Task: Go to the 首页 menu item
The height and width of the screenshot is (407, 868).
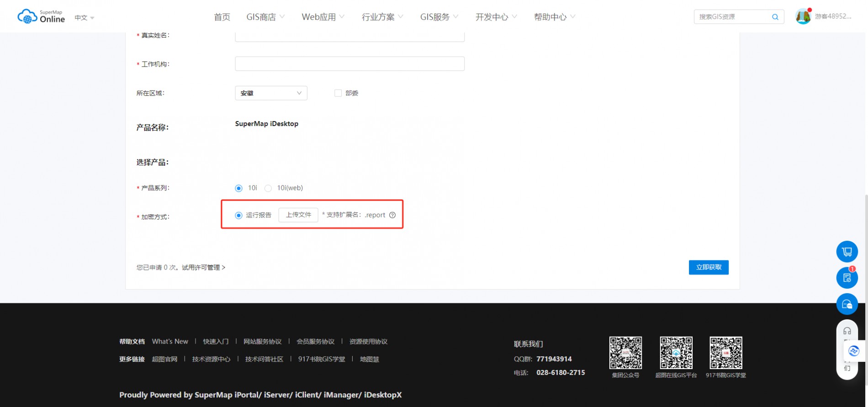Action: coord(222,17)
